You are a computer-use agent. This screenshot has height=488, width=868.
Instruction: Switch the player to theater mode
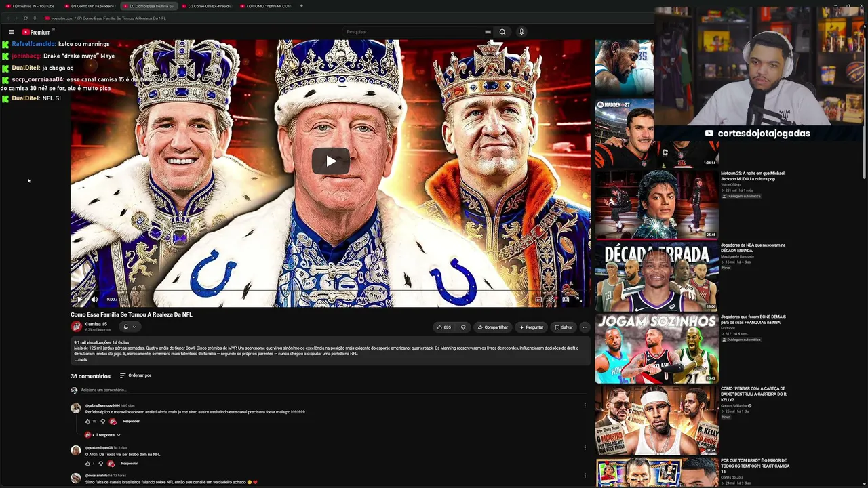pyautogui.click(x=566, y=299)
